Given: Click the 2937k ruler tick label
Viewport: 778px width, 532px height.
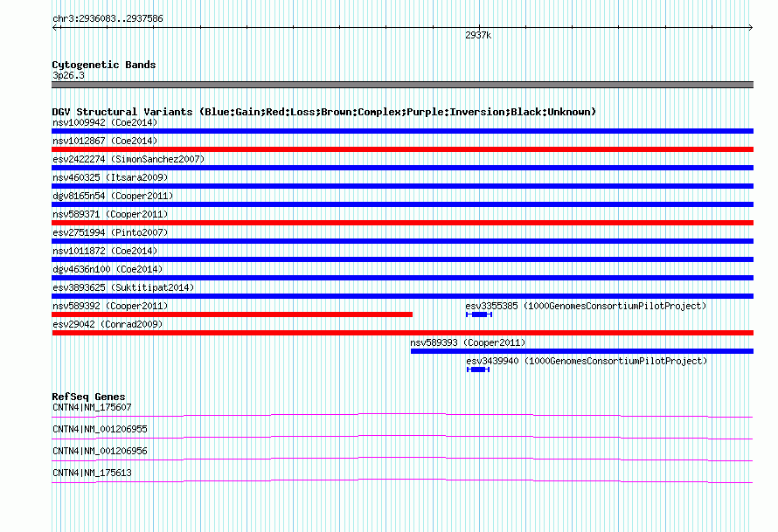Looking at the screenshot, I should [478, 35].
